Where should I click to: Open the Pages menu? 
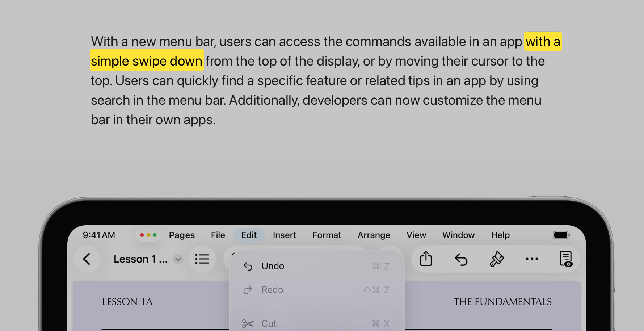pyautogui.click(x=182, y=235)
